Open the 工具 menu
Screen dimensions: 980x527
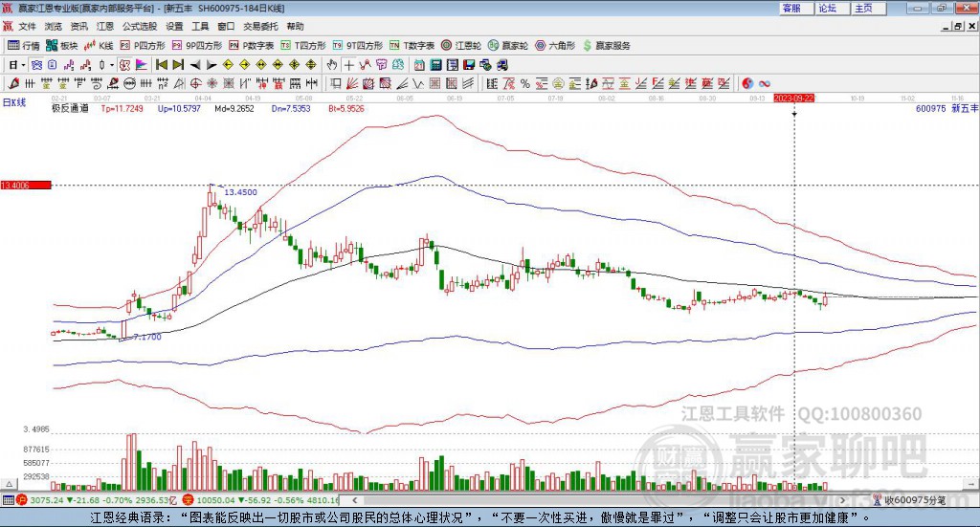click(x=200, y=26)
